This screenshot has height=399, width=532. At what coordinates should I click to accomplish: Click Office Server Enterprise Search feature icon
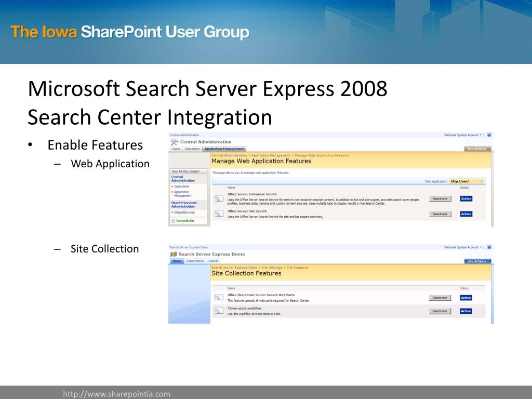(219, 198)
